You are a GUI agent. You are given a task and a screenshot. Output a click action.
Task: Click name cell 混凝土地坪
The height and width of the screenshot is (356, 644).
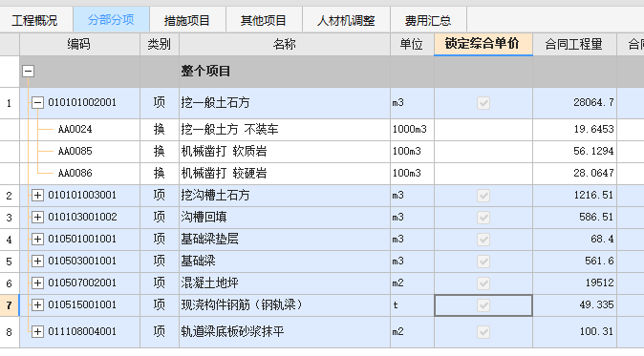(x=284, y=283)
